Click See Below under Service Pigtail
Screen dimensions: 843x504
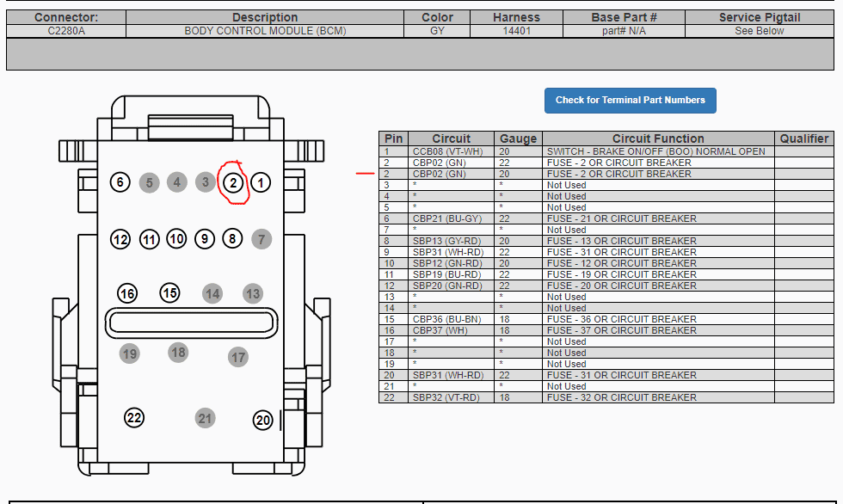760,31
